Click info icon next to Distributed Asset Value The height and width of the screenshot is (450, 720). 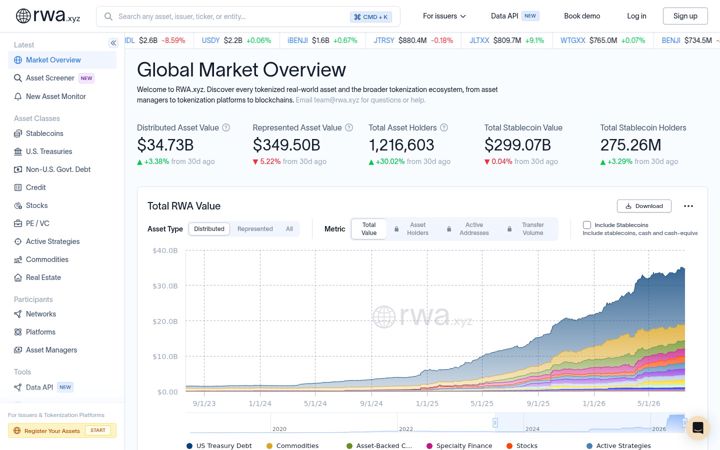click(226, 128)
